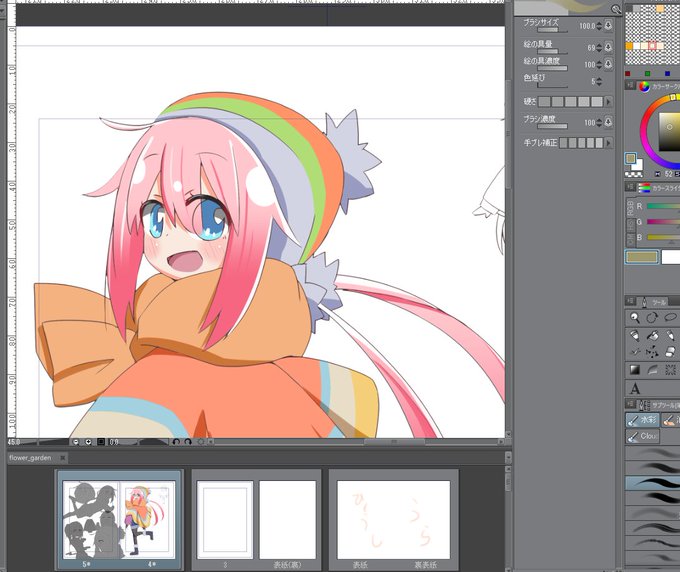Select the ellipse selection tool in the tool palette

point(670,318)
